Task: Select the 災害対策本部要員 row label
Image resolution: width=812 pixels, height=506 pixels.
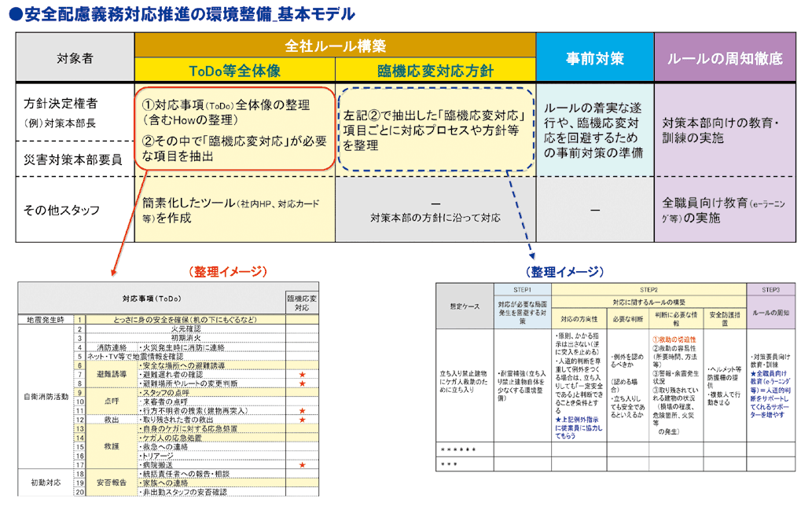Action: pyautogui.click(x=72, y=159)
